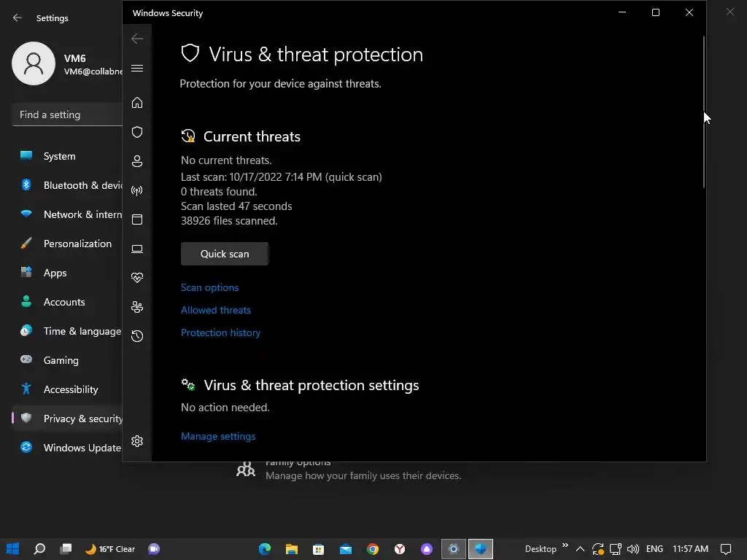The image size is (747, 560).
Task: Select Personalization in Settings sidebar
Action: point(66,244)
